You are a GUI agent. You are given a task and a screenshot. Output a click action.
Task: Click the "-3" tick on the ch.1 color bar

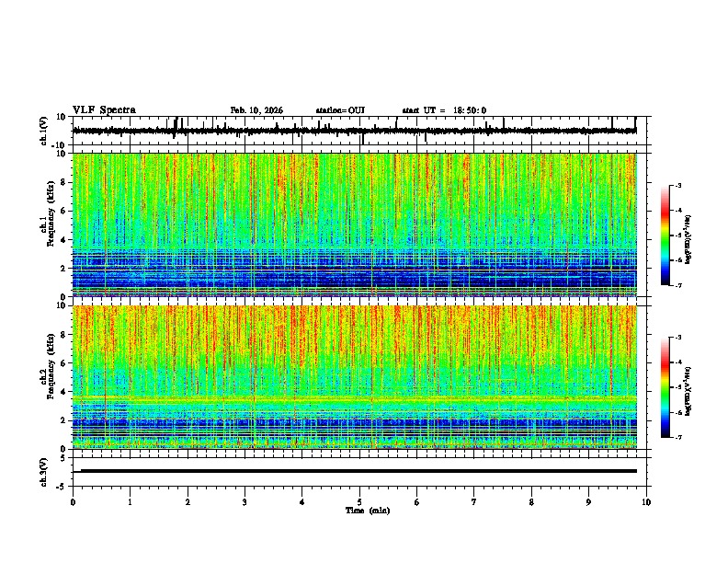click(678, 185)
